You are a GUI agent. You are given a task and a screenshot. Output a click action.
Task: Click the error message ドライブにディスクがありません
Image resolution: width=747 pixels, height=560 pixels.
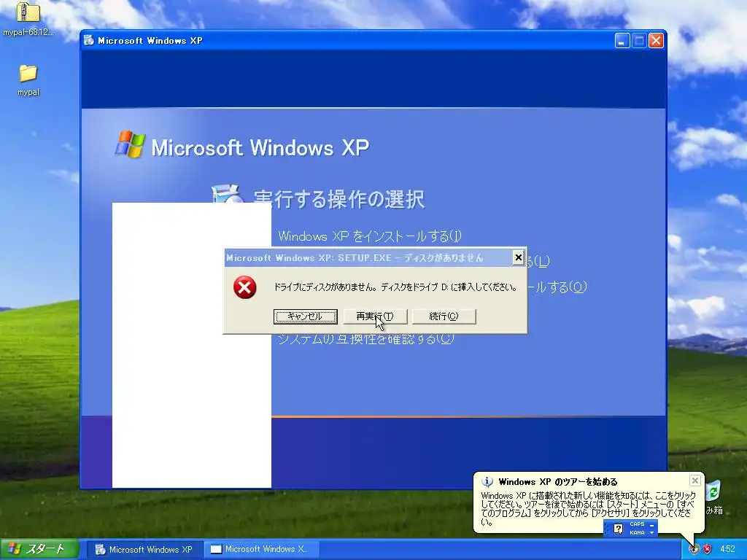tap(395, 287)
